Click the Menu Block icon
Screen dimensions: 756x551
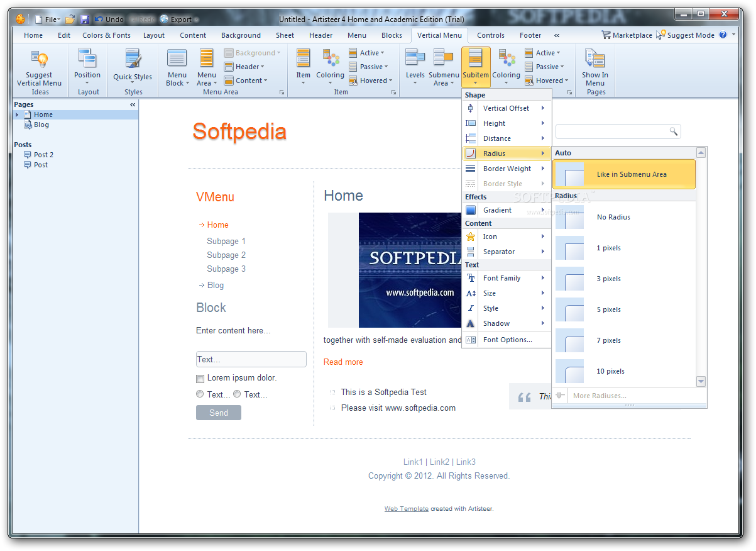coord(177,58)
